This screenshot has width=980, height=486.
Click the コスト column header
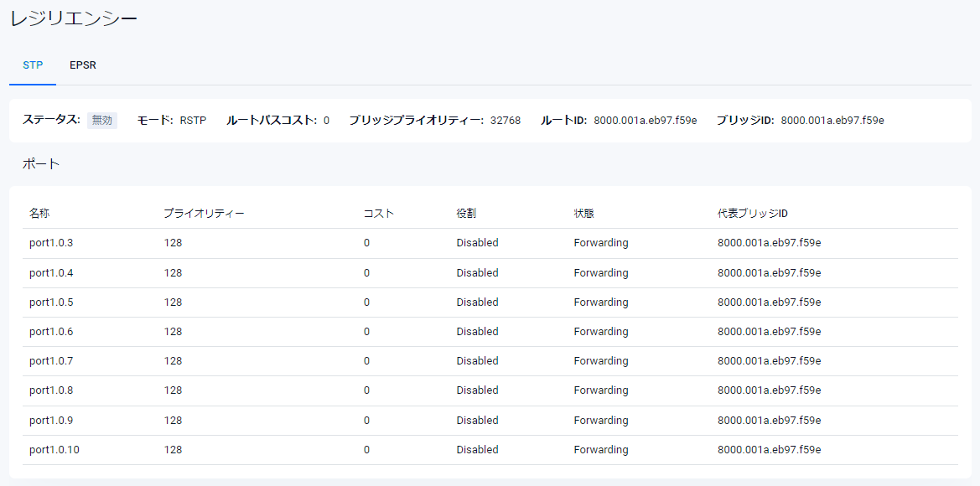(378, 214)
